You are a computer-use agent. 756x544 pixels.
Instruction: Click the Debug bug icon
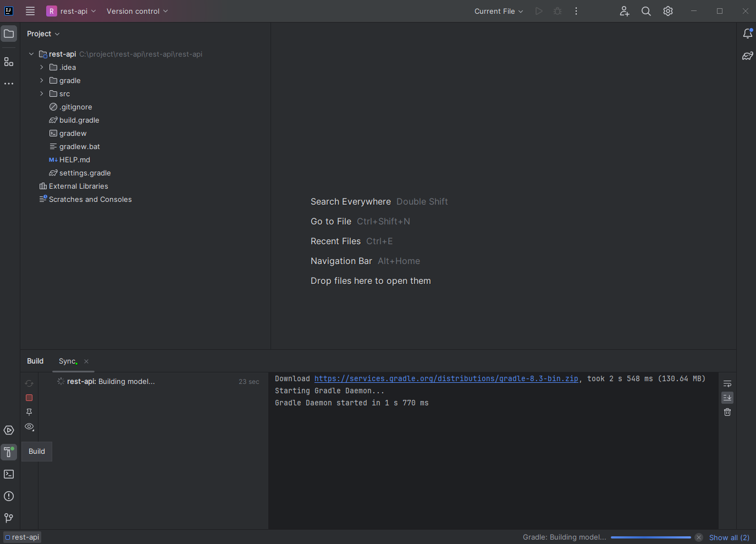point(558,11)
